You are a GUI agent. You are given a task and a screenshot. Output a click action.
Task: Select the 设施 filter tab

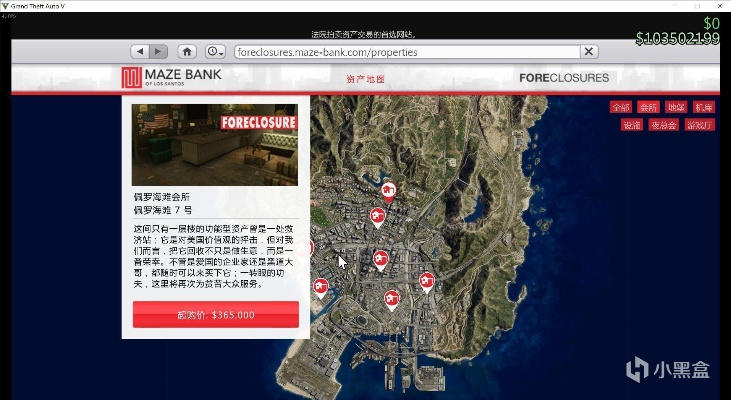click(x=632, y=125)
